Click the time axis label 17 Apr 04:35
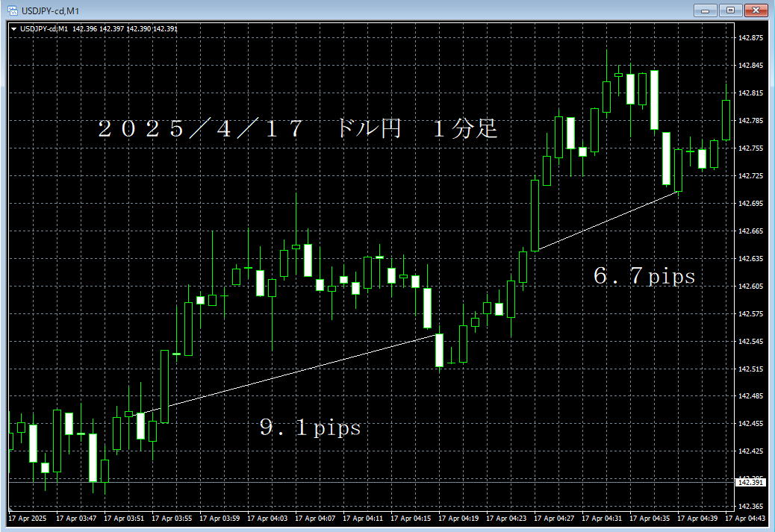The height and width of the screenshot is (532, 775). coord(650,519)
